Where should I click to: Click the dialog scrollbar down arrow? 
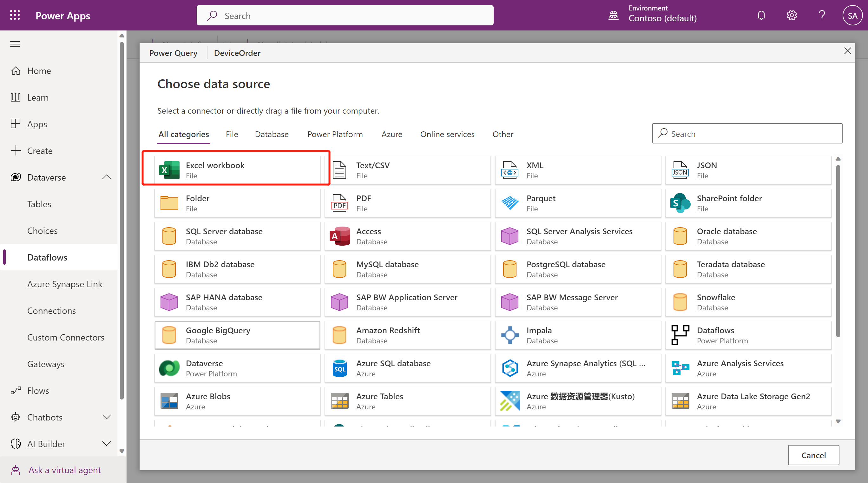click(x=838, y=421)
